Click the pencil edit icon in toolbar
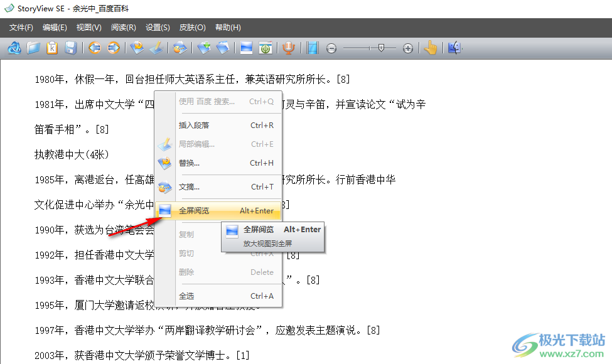Viewport: 612px width, 364px height. point(156,48)
